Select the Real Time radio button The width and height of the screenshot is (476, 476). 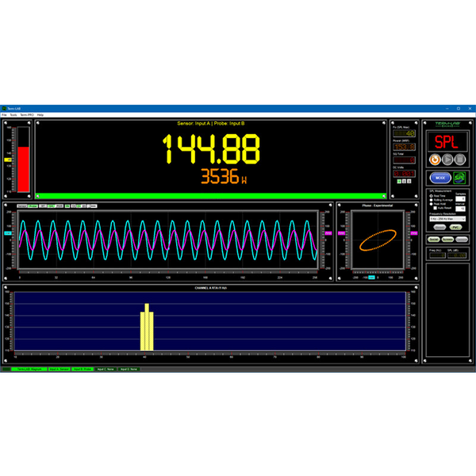pos(431,195)
